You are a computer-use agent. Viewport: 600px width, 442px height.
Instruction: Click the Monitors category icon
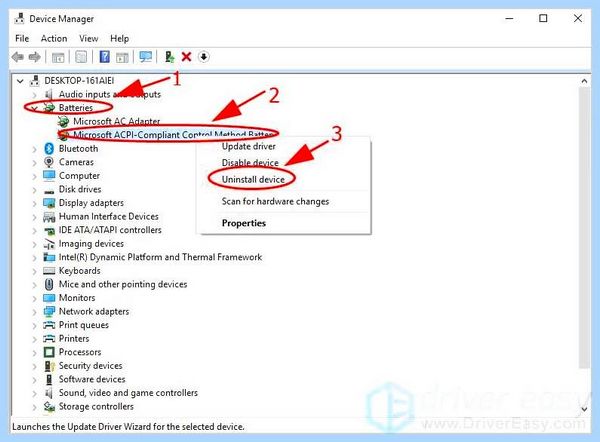point(49,298)
